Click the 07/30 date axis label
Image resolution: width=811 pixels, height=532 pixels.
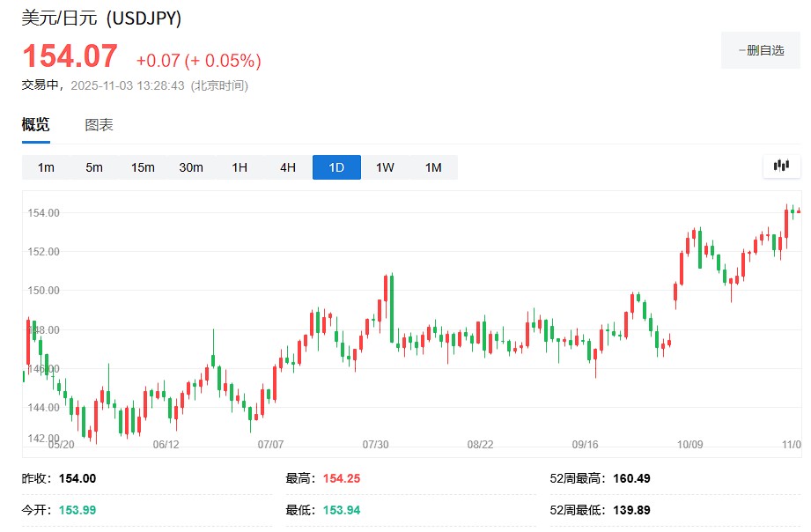point(376,445)
